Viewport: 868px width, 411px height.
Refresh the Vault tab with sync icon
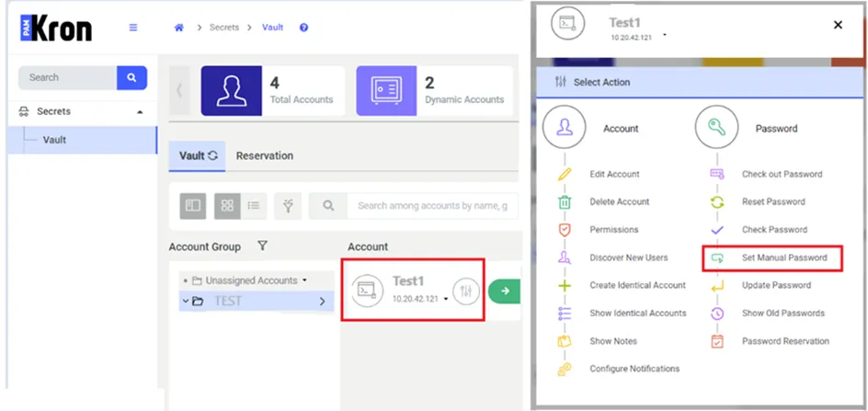213,156
